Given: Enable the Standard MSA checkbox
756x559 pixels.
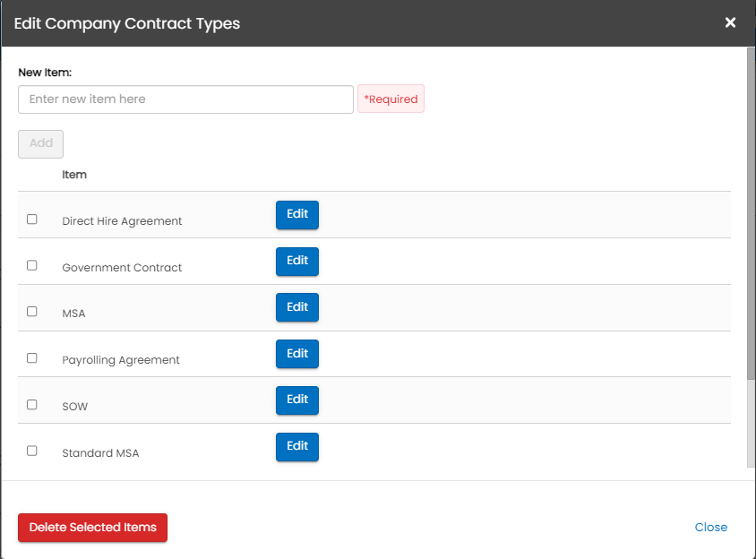Looking at the screenshot, I should click(32, 451).
